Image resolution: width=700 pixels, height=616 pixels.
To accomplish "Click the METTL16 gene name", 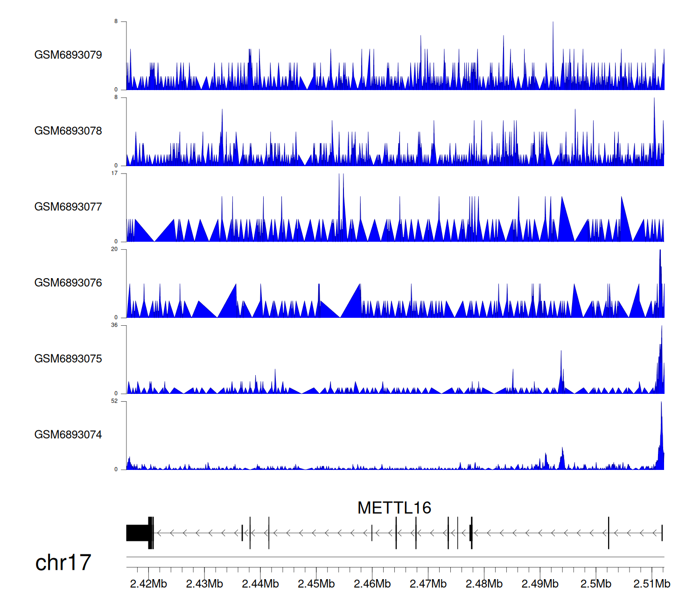I will [x=394, y=508].
